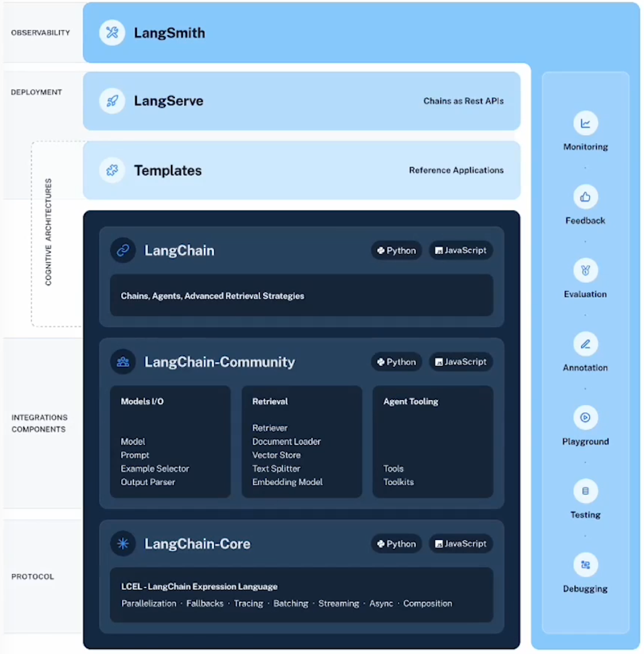The image size is (644, 654).
Task: Click 'Retriever' item
Action: click(x=270, y=428)
